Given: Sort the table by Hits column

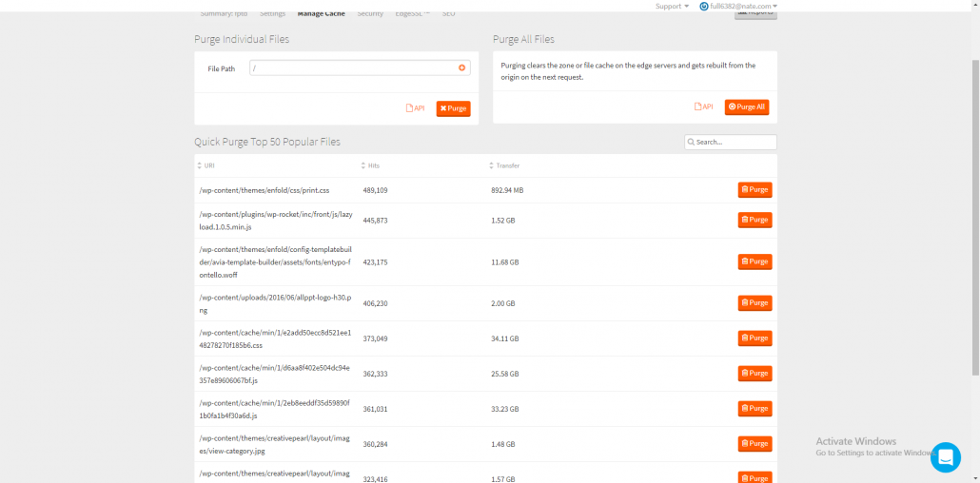Looking at the screenshot, I should [x=363, y=165].
